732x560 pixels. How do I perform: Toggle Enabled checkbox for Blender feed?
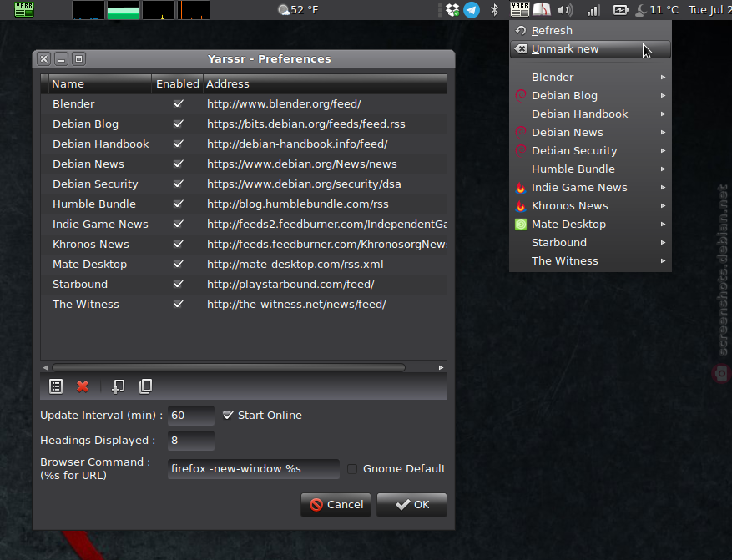(x=179, y=103)
